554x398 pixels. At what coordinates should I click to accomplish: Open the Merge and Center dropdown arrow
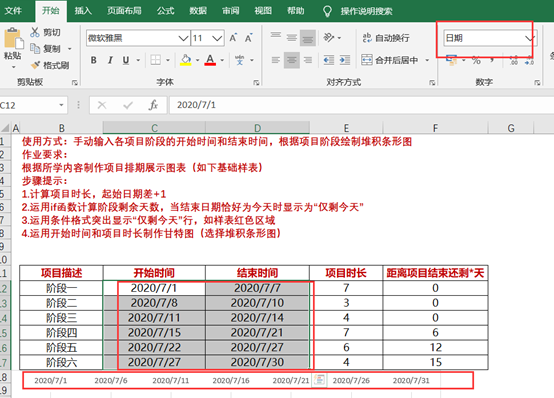(x=427, y=60)
